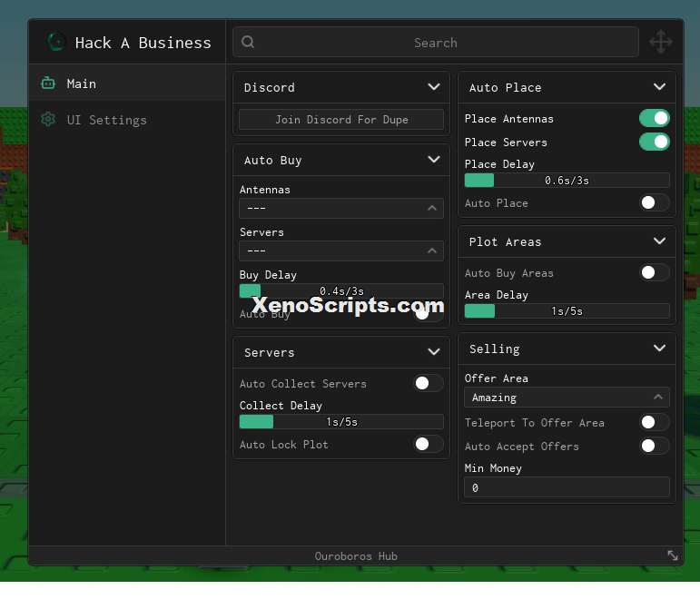Enable Teleport To Offer Area toggle
The height and width of the screenshot is (609, 700).
tap(654, 422)
